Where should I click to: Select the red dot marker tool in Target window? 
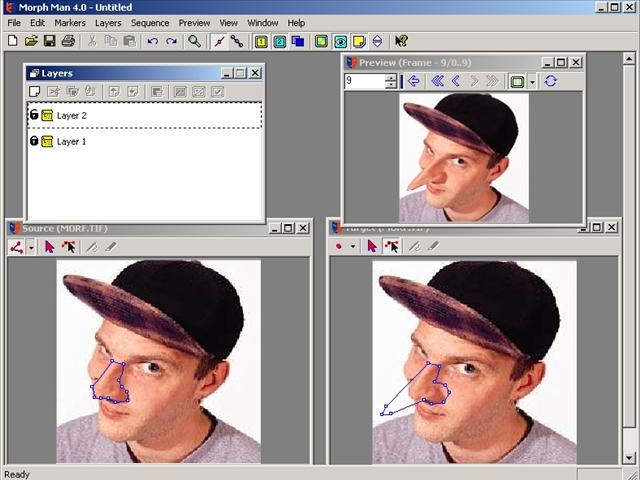338,246
